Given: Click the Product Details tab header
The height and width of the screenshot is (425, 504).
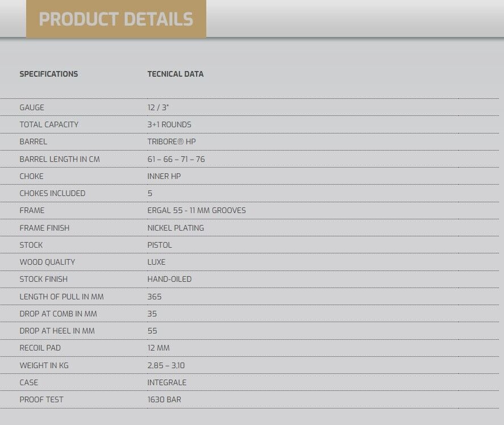Looking at the screenshot, I should click(x=116, y=19).
